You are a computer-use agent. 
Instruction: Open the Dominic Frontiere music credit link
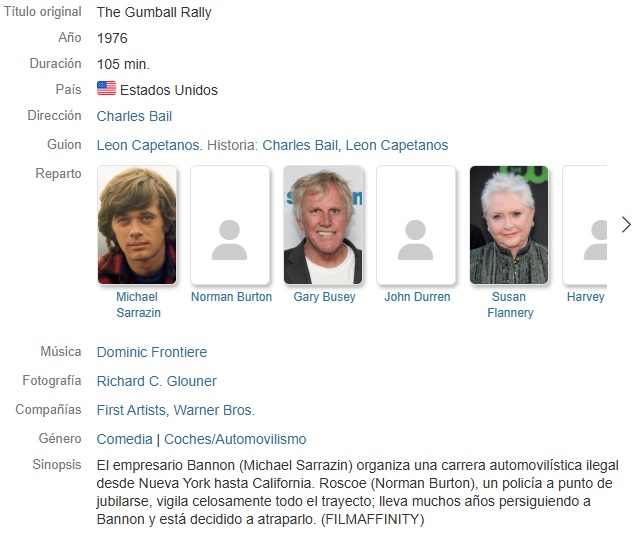point(152,352)
